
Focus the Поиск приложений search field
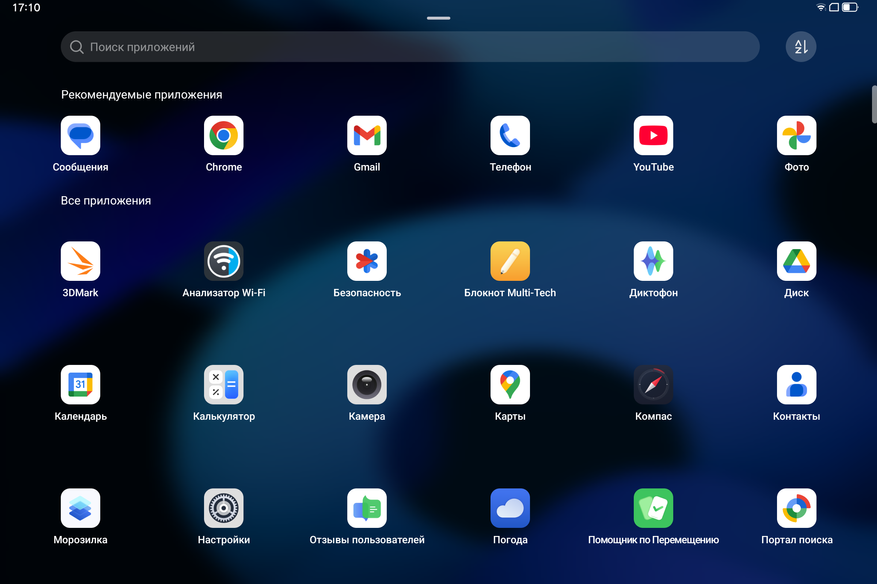[410, 47]
